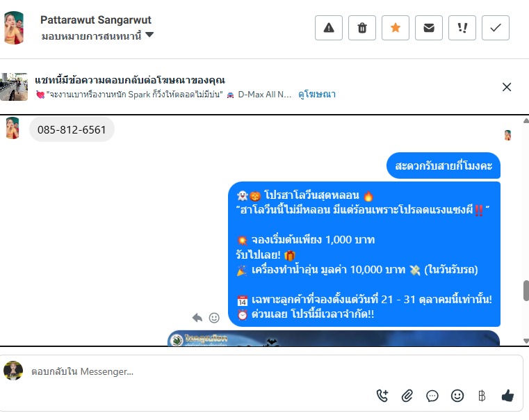529x420 pixels.
Task: React to promo message with smiley icon
Action: pyautogui.click(x=214, y=318)
